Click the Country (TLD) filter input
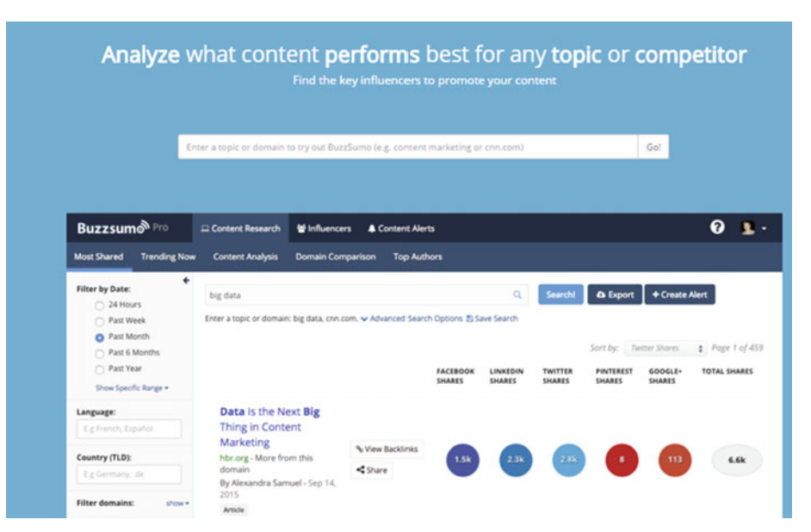811x532 pixels. click(x=129, y=474)
